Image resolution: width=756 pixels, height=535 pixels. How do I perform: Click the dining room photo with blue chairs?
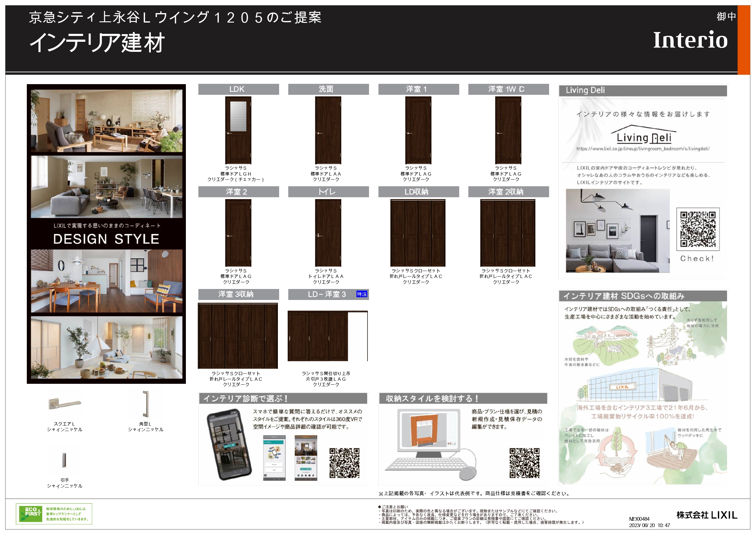coord(107,281)
